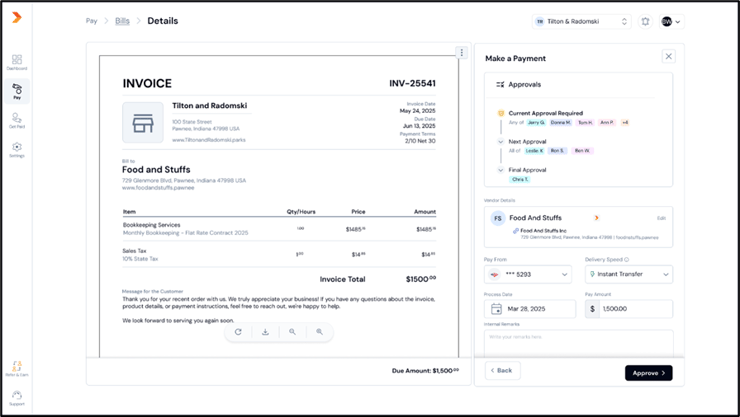The height and width of the screenshot is (417, 740).
Task: Open the Pay From account dropdown
Action: pos(528,274)
